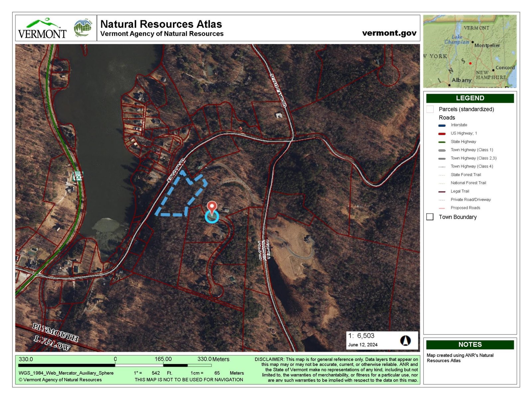Click the Town Boundary legend box
This screenshot has height=399, width=532.
[430, 217]
